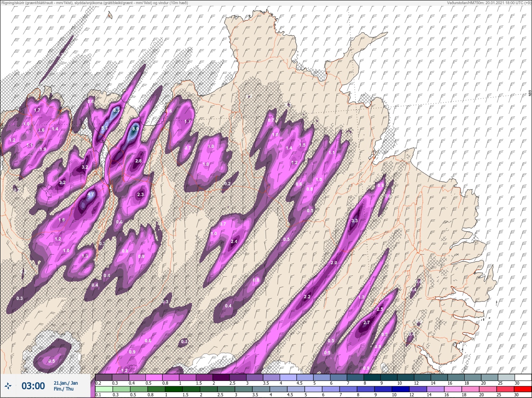Select the white swatch ending the upper legend row
This screenshot has height=398, width=532.
522,377
